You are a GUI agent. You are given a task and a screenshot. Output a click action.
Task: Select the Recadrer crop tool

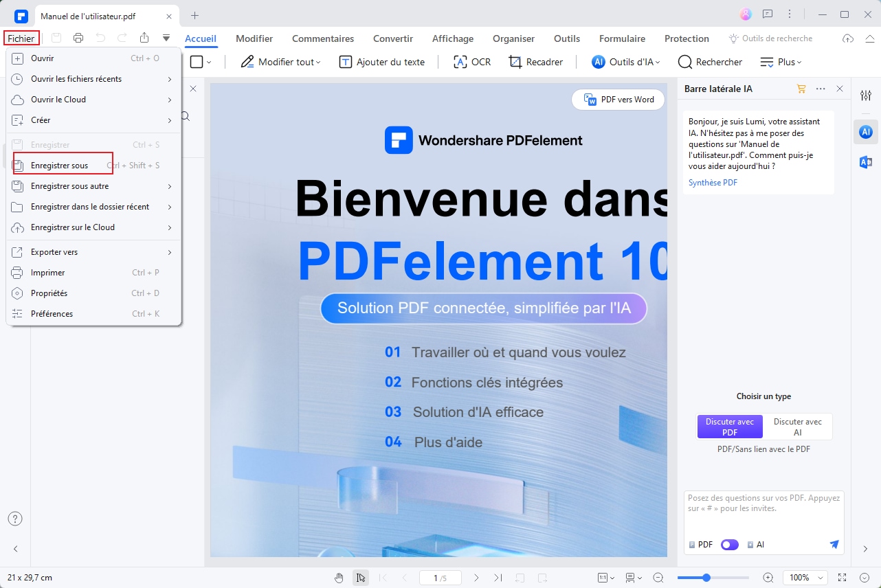[536, 62]
